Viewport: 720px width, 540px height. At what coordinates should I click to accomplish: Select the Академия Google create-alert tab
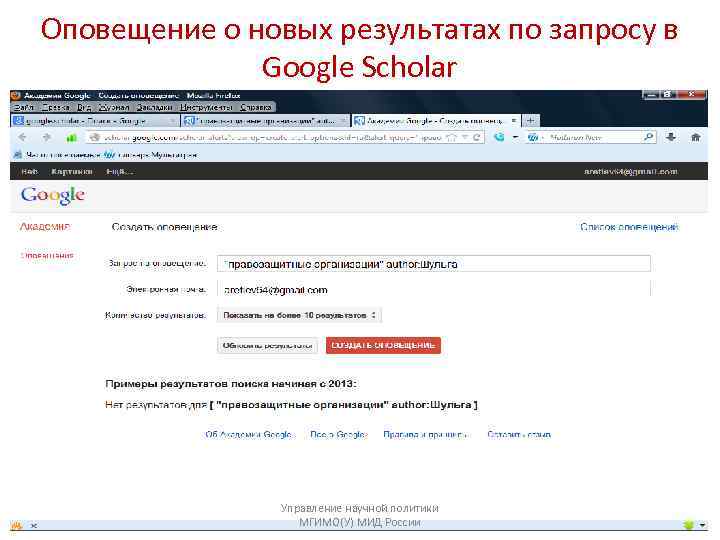pos(436,121)
